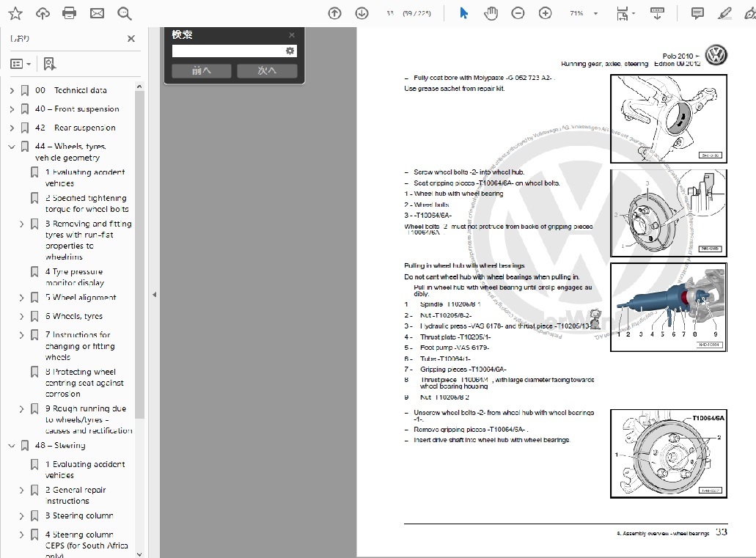Click the wheel bearing housing diagram
The width and height of the screenshot is (756, 558).
668,119
